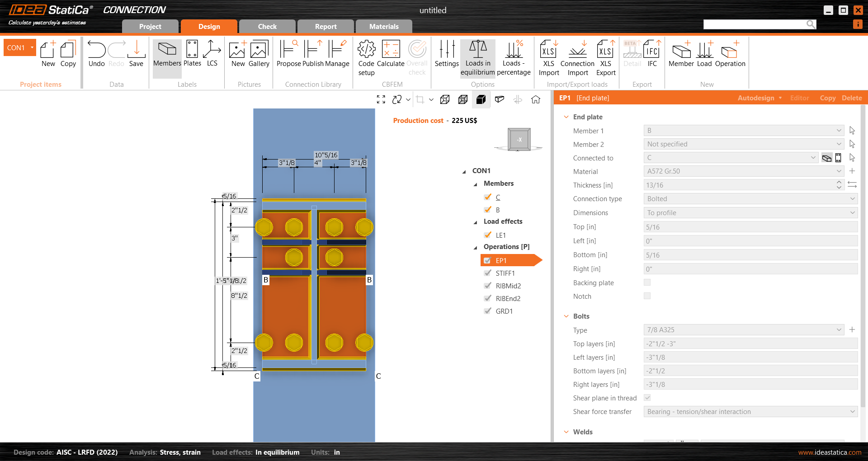Click the home view icon
Viewport: 868px width, 461px height.
(x=536, y=99)
